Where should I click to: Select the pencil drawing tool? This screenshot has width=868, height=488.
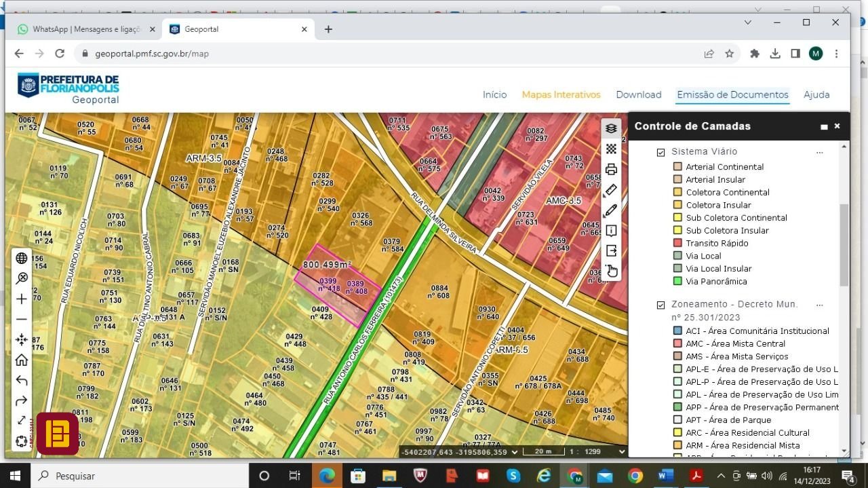point(611,210)
